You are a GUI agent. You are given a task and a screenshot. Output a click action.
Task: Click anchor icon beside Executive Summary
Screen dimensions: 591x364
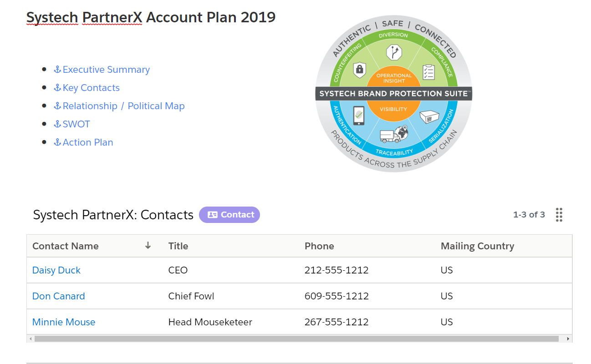click(x=57, y=70)
